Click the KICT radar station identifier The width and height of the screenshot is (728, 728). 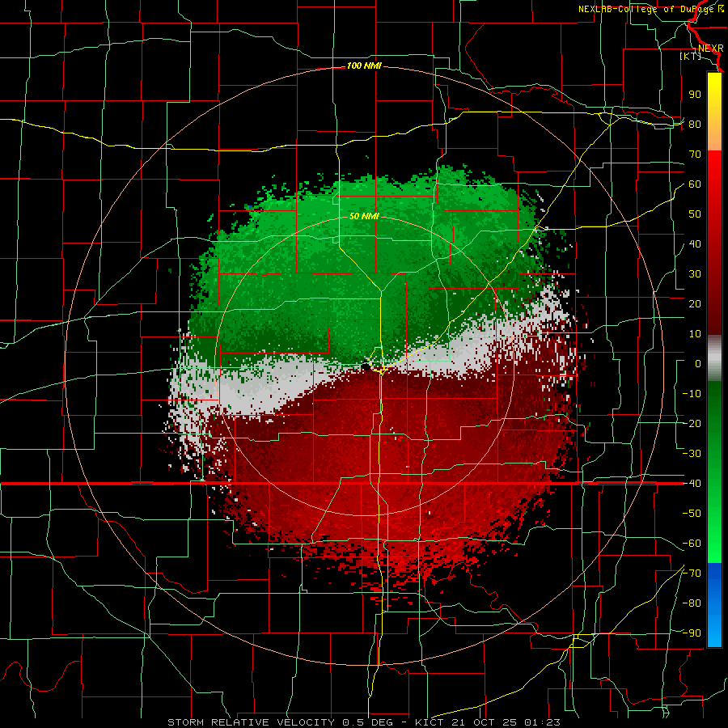(429, 722)
